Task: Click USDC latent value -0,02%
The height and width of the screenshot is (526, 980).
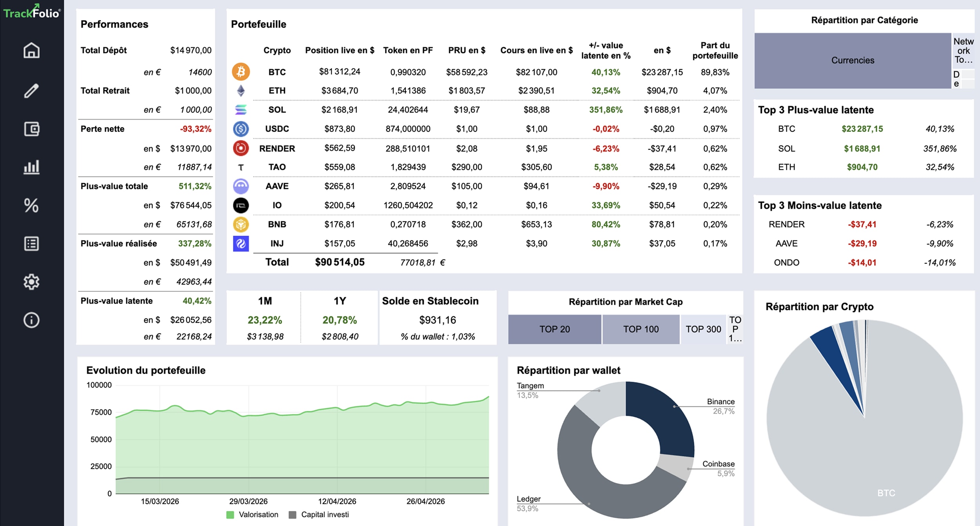Action: click(606, 129)
